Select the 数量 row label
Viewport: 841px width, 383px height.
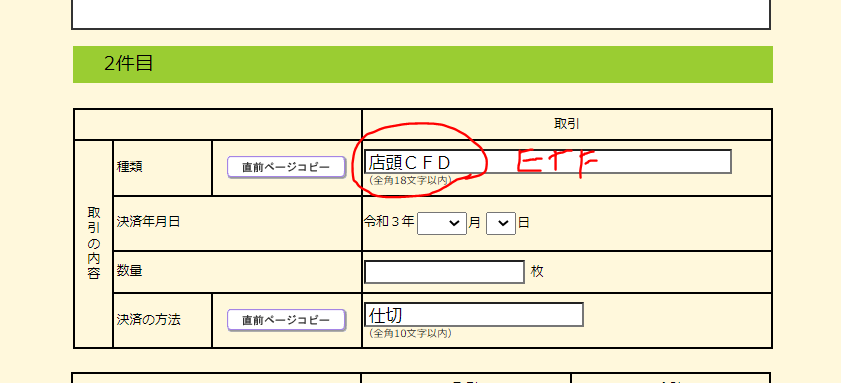[x=130, y=271]
